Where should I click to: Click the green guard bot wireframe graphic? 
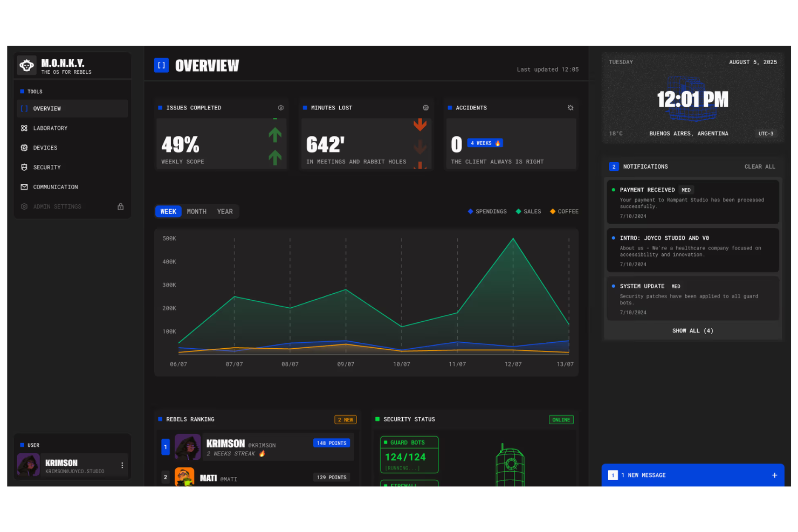[x=510, y=465]
